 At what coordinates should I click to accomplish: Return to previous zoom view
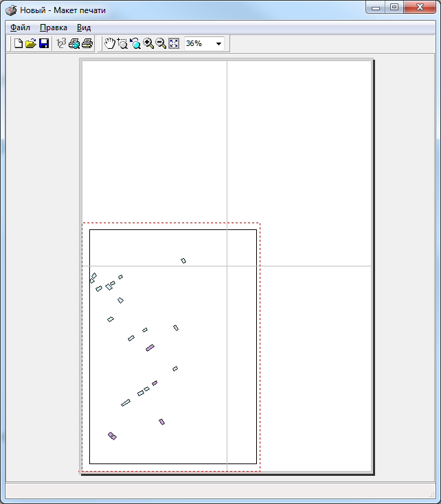pyautogui.click(x=135, y=43)
